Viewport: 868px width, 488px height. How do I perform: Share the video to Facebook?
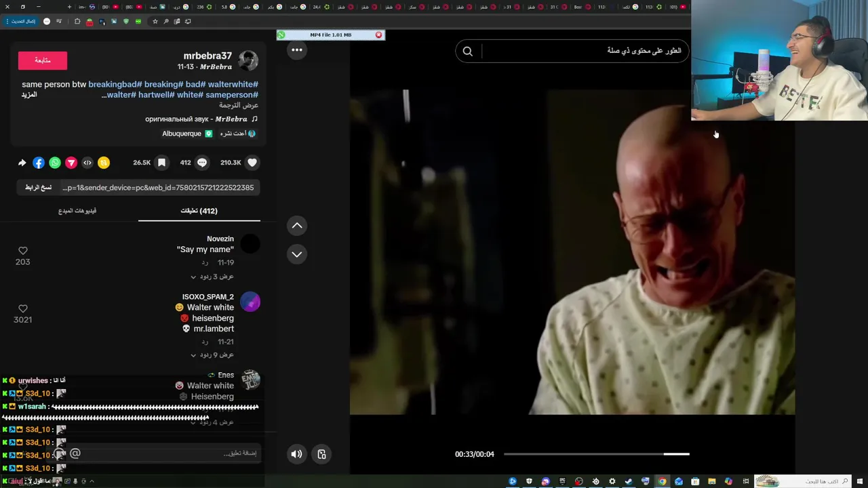click(x=39, y=163)
